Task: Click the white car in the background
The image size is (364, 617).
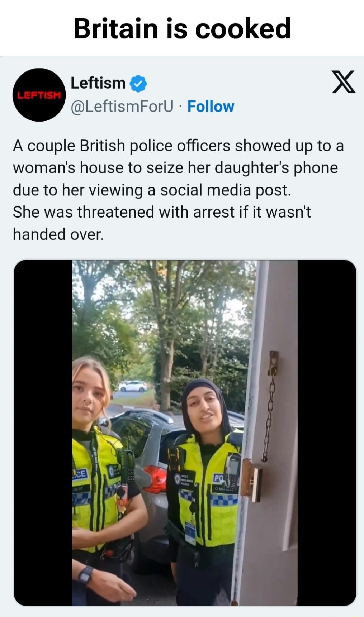Action: tap(132, 386)
